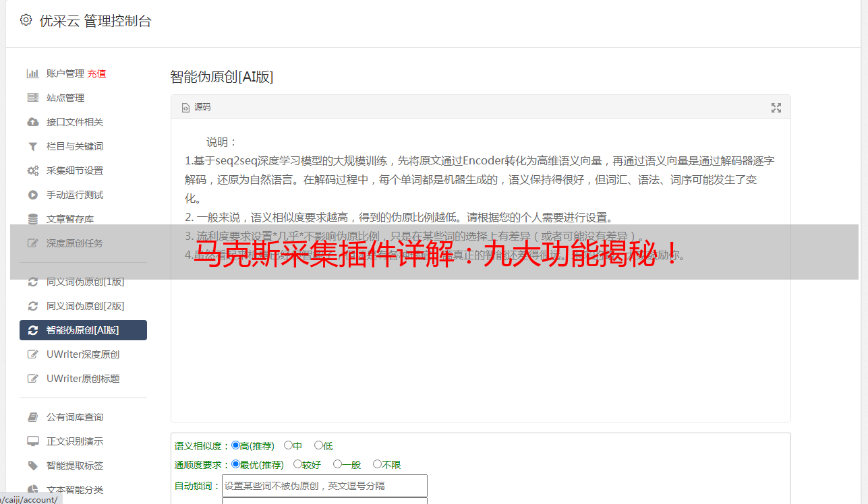Click the filter icon beside 栏目与关键词
Viewport: 868px width, 504px height.
pos(32,146)
